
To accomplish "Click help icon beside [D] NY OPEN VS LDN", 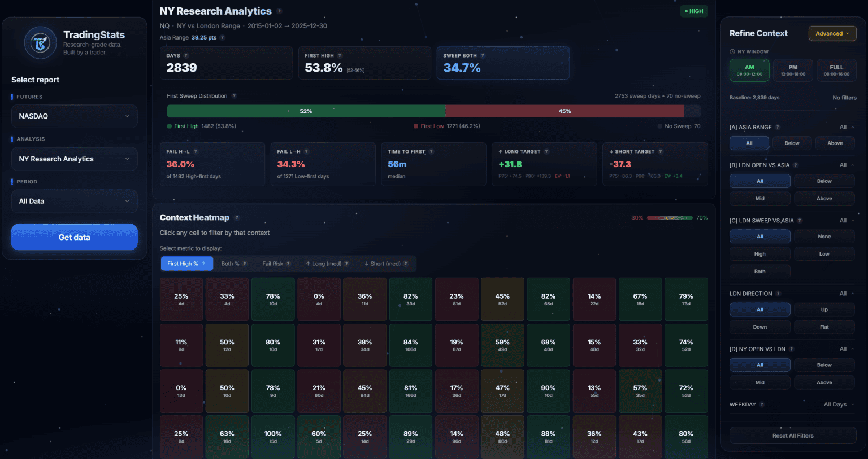I will 791,349.
